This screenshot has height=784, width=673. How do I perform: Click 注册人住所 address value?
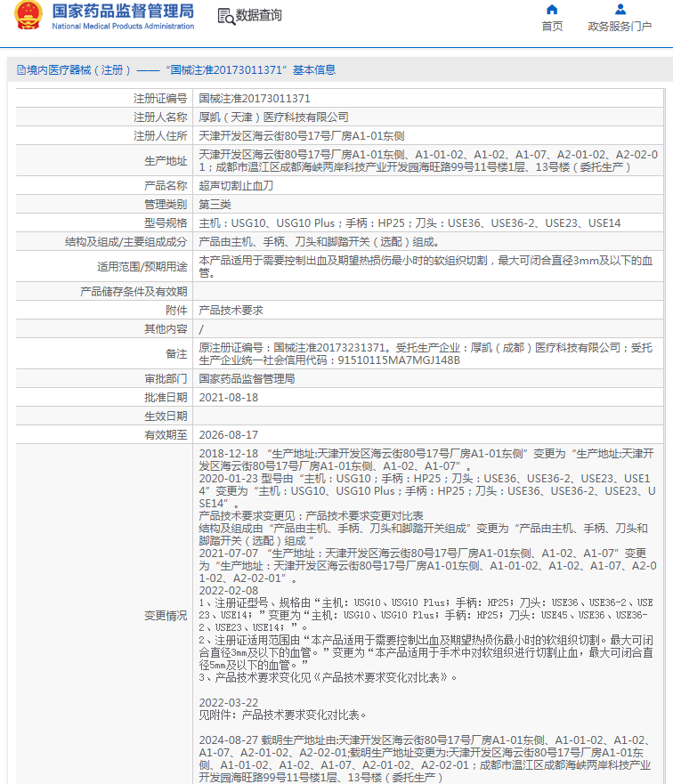(302, 136)
